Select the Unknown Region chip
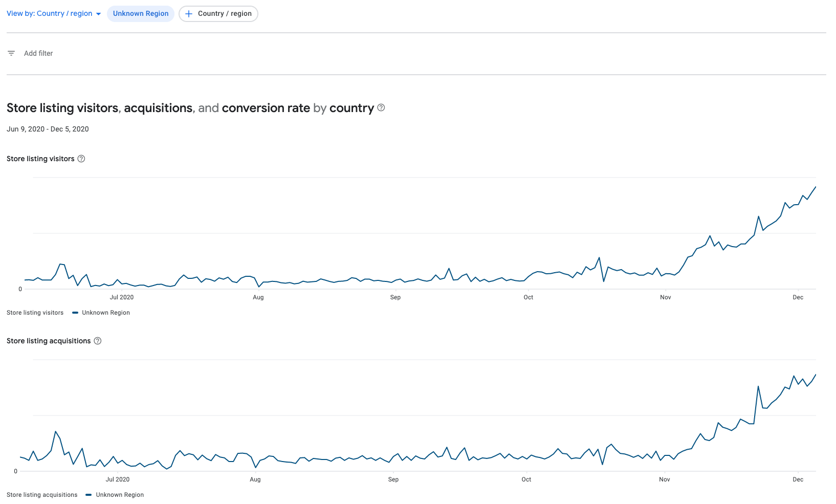This screenshot has width=836, height=504. click(141, 14)
